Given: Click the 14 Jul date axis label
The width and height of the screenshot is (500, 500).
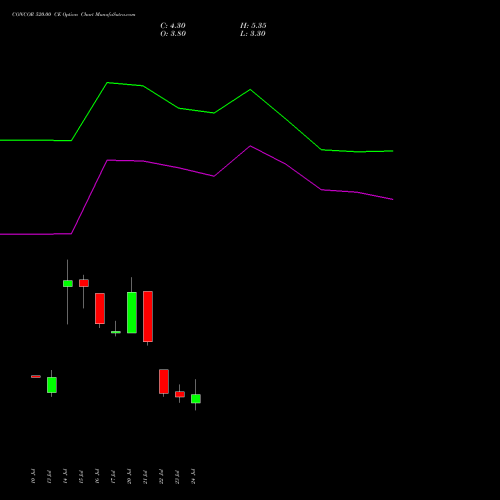Looking at the screenshot, I should [65, 476].
